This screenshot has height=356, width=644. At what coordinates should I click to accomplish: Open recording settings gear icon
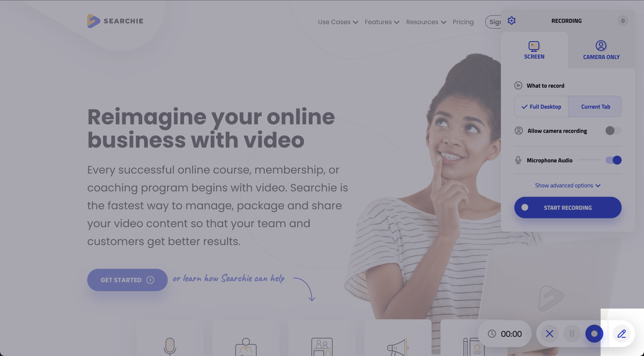[511, 21]
